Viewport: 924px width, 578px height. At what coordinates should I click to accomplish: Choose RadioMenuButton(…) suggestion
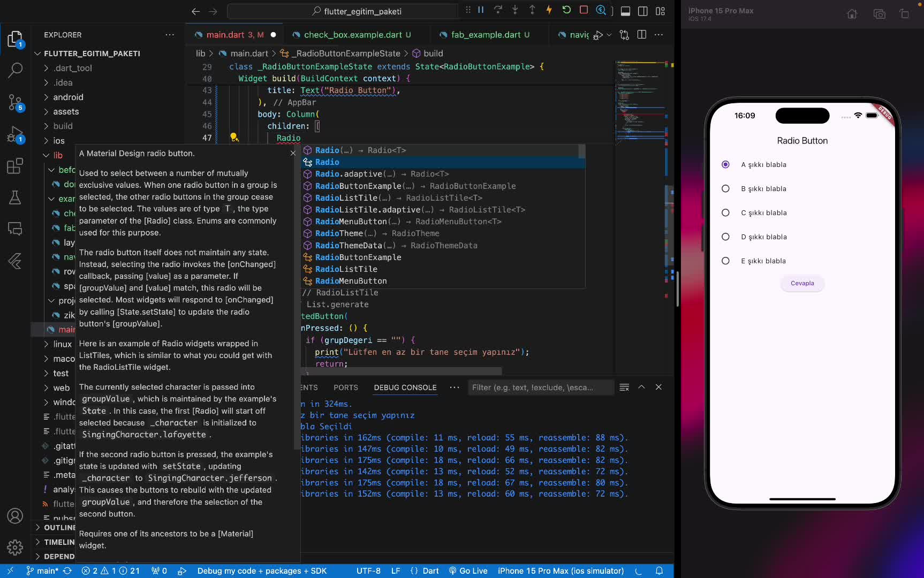pyautogui.click(x=443, y=222)
